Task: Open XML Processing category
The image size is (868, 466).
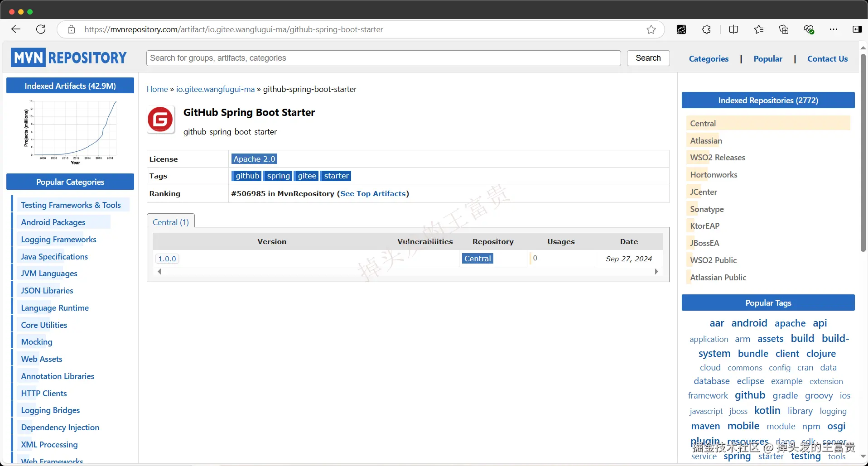Action: (49, 445)
